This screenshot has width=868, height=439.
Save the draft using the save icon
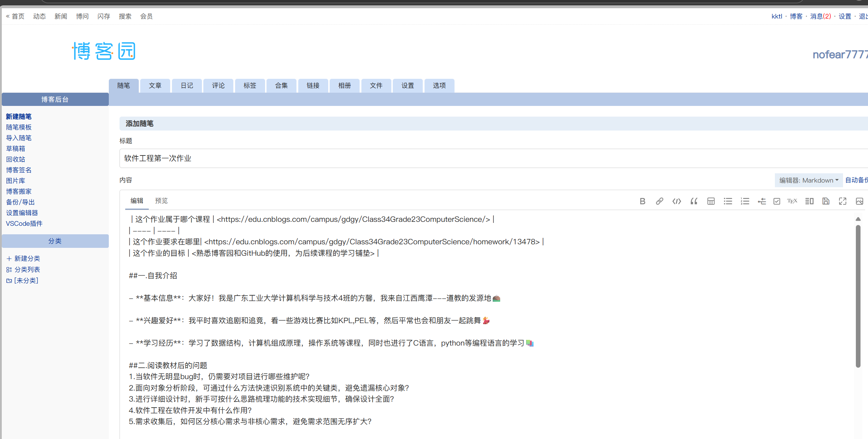tap(826, 201)
